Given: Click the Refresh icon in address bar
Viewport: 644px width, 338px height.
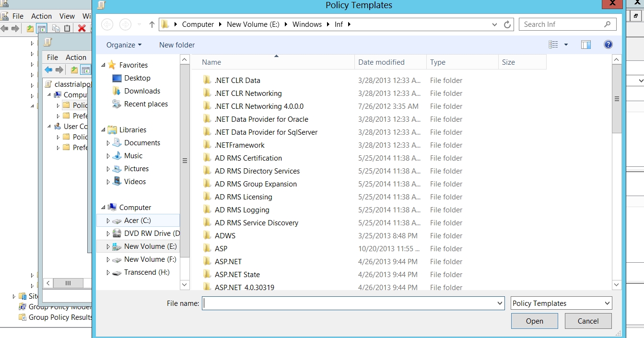Looking at the screenshot, I should (507, 24).
